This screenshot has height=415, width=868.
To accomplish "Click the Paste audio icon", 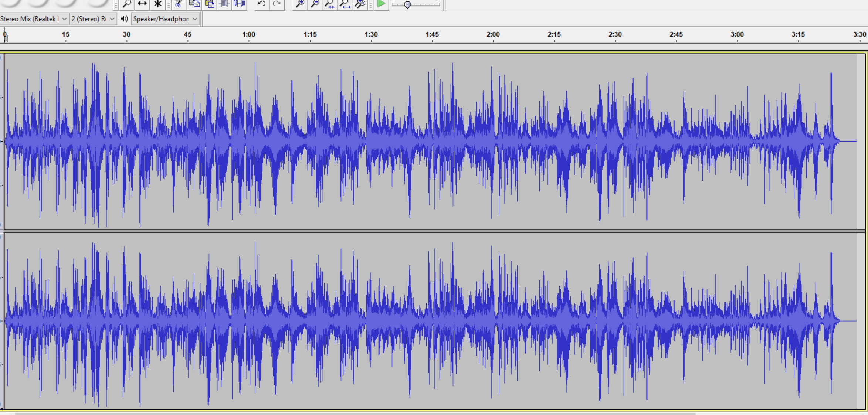I will (x=209, y=4).
